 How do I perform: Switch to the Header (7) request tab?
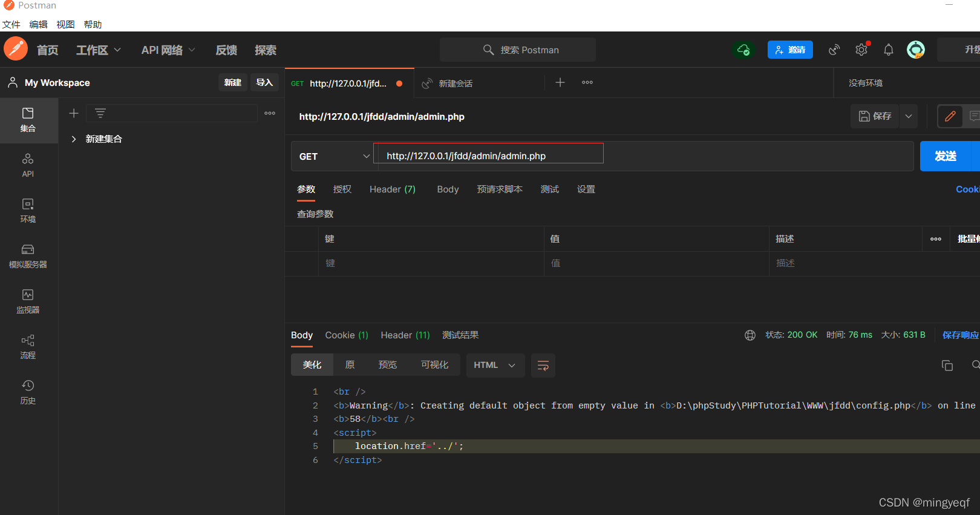click(393, 189)
